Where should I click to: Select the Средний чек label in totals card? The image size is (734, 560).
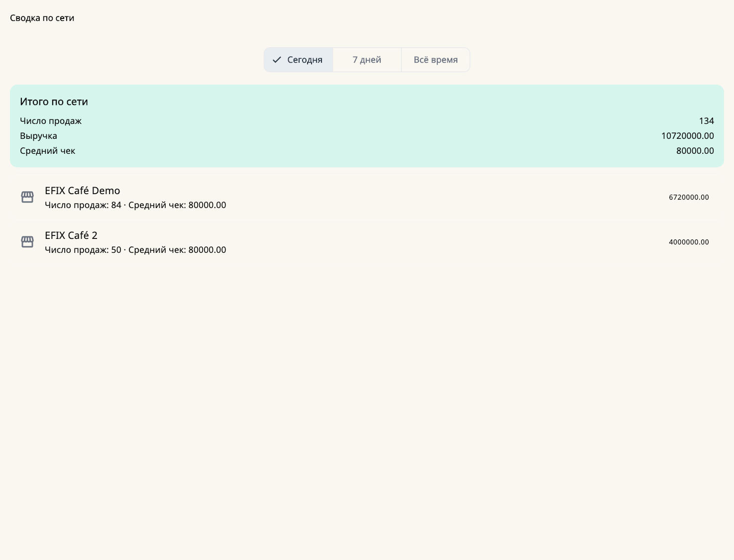click(x=48, y=151)
